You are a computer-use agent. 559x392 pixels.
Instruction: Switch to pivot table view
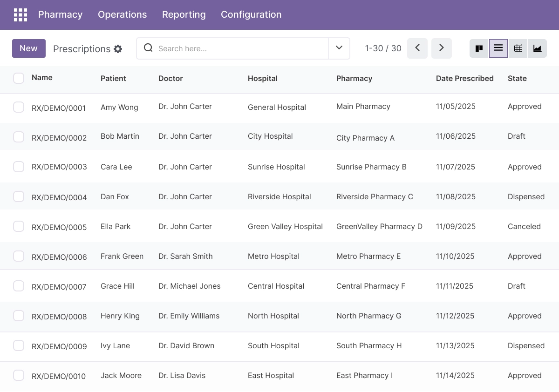[518, 48]
